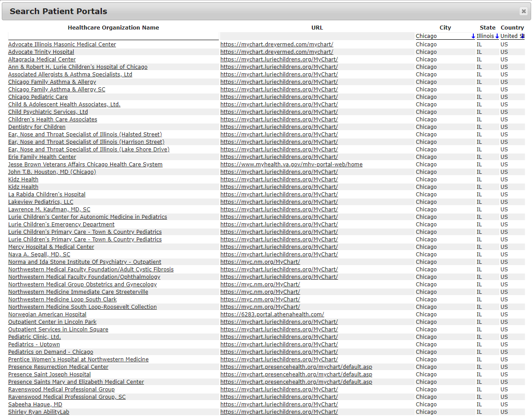Click the Healthcare Organization Name column header
The height and width of the screenshot is (416, 532).
[x=113, y=27]
